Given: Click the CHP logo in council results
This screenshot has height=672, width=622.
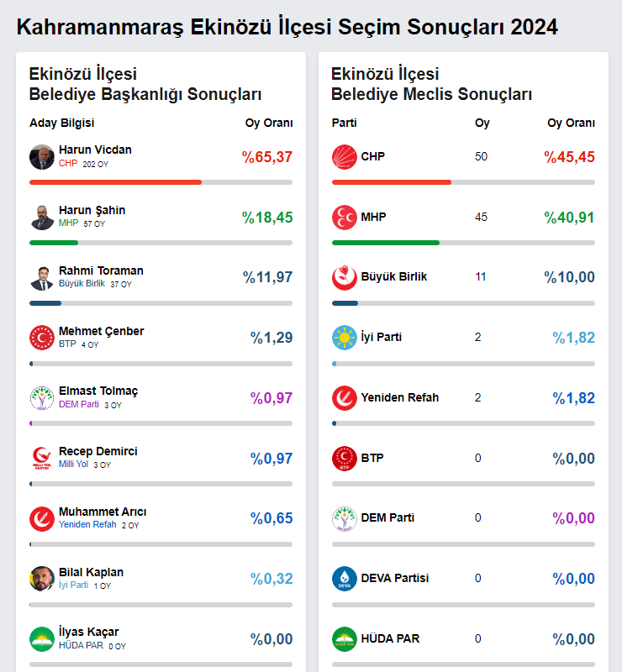Looking at the screenshot, I should pyautogui.click(x=345, y=157).
